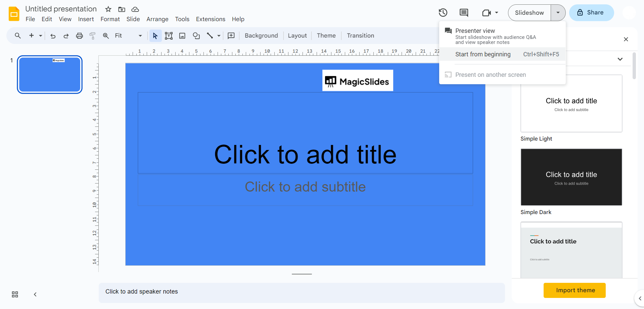
Task: Open the comments panel icon
Action: [x=464, y=13]
